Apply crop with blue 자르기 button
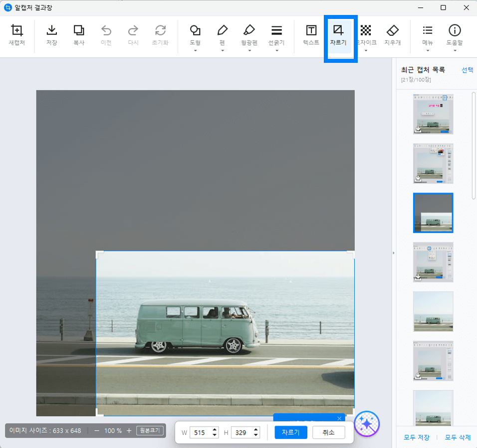This screenshot has height=448, width=477. click(291, 432)
